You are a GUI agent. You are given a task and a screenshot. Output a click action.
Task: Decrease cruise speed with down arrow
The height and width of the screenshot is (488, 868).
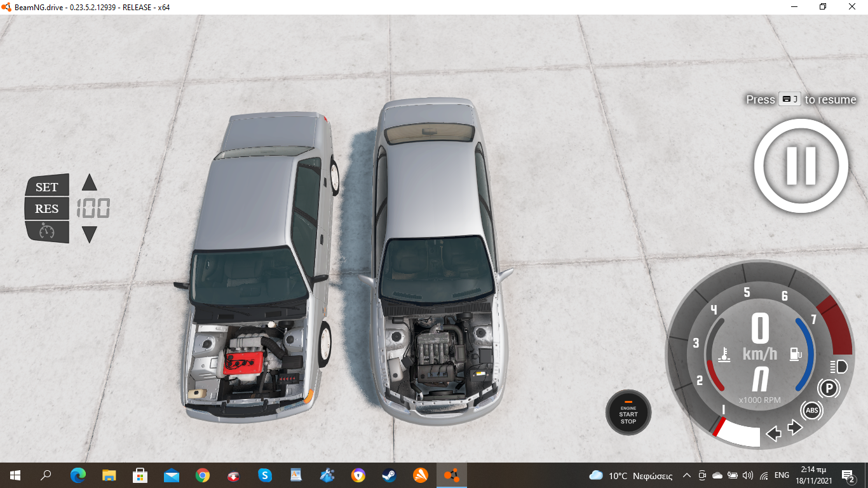(x=90, y=234)
